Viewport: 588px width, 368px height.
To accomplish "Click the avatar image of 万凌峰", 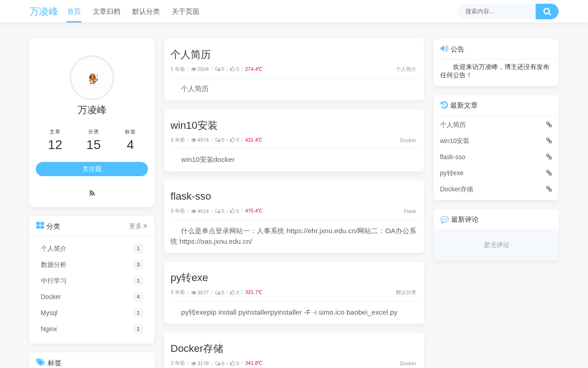I will (x=92, y=78).
